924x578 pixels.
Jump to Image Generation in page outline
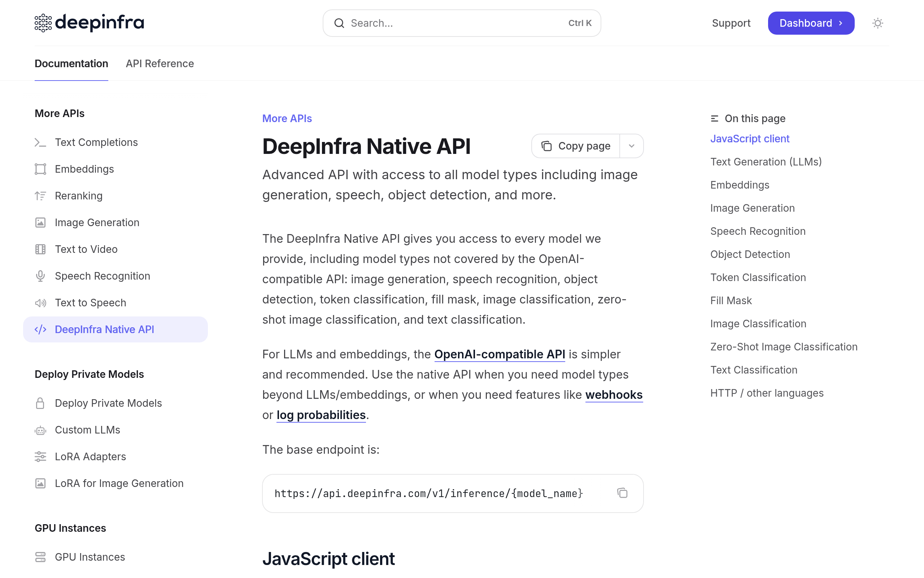(752, 208)
